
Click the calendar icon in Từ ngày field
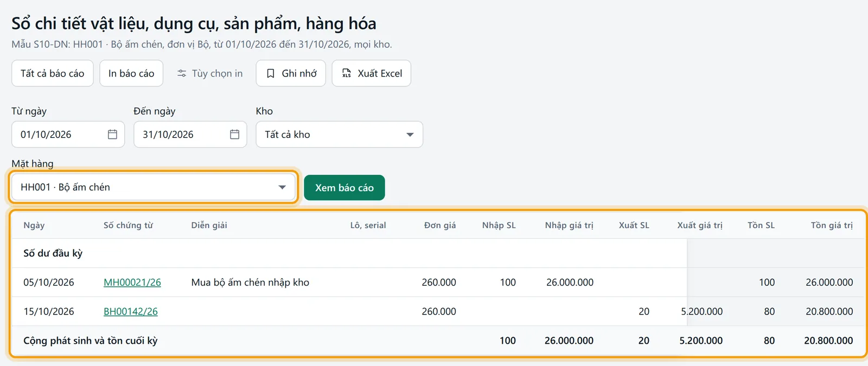click(112, 134)
